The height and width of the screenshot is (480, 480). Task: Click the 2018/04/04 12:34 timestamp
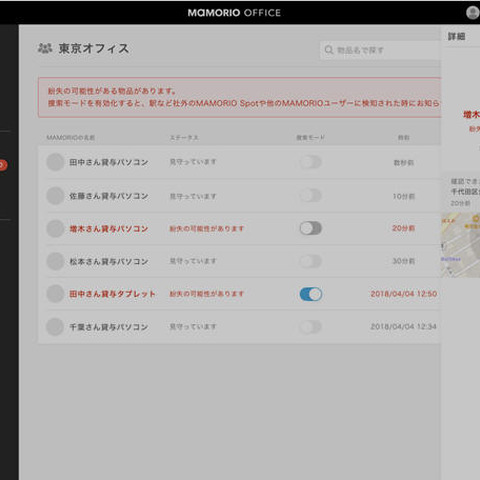click(x=403, y=327)
